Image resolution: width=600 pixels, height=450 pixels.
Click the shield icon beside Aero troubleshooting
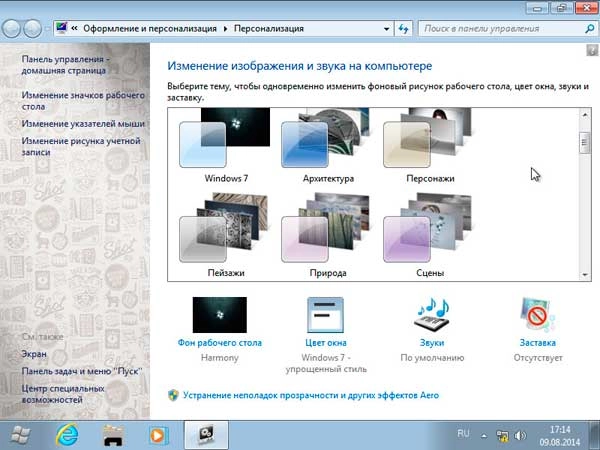[x=173, y=395]
